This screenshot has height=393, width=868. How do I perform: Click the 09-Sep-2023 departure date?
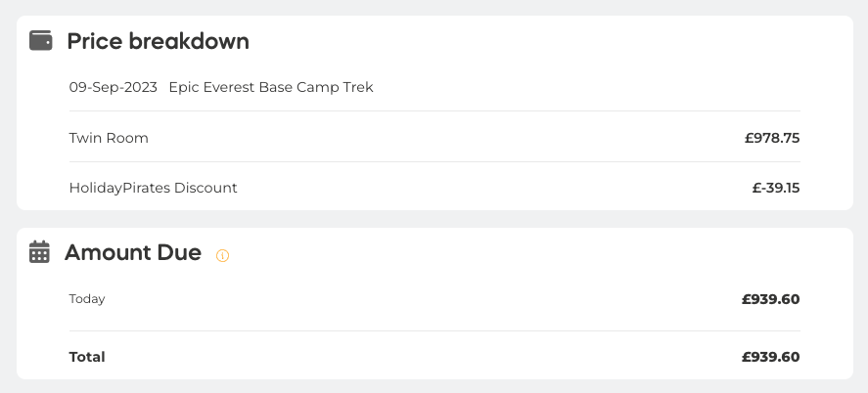click(113, 87)
